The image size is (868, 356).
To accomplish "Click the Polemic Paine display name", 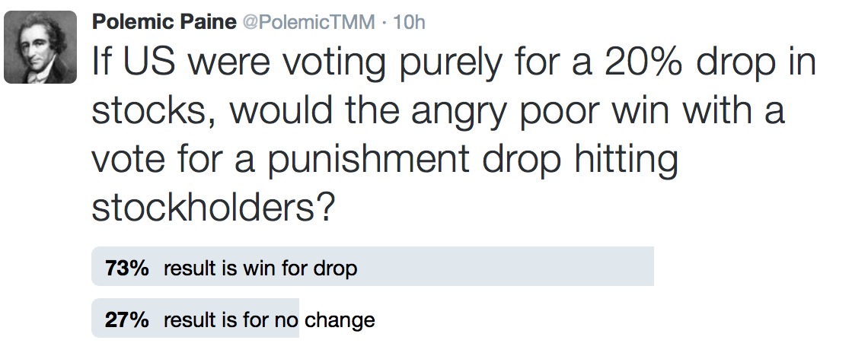I will (164, 22).
